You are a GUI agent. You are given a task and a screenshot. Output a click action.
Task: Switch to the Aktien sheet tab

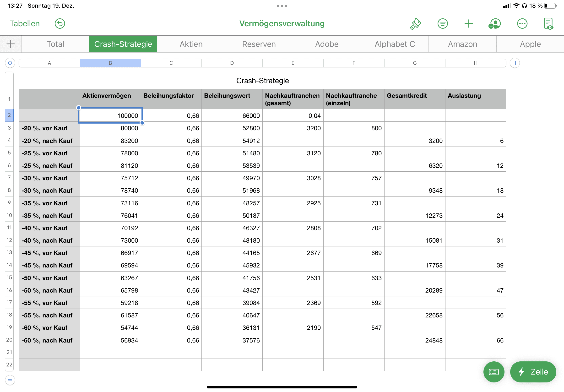191,44
